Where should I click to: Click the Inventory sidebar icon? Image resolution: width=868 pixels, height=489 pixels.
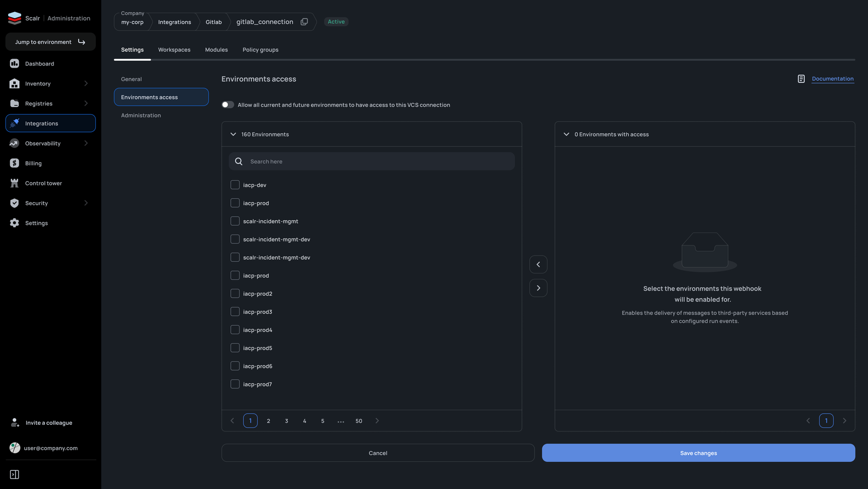tap(15, 83)
